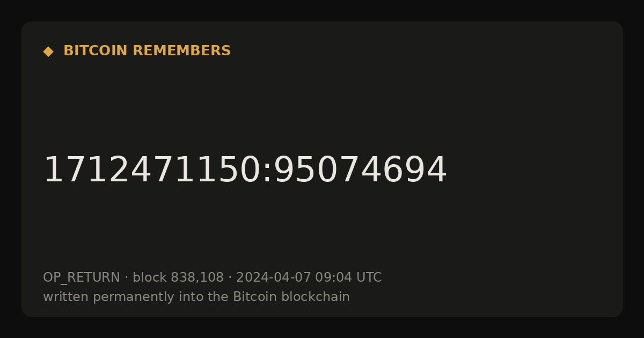Click the word REMEMBERS in the header
Screen dimensions: 644x338
click(182, 51)
